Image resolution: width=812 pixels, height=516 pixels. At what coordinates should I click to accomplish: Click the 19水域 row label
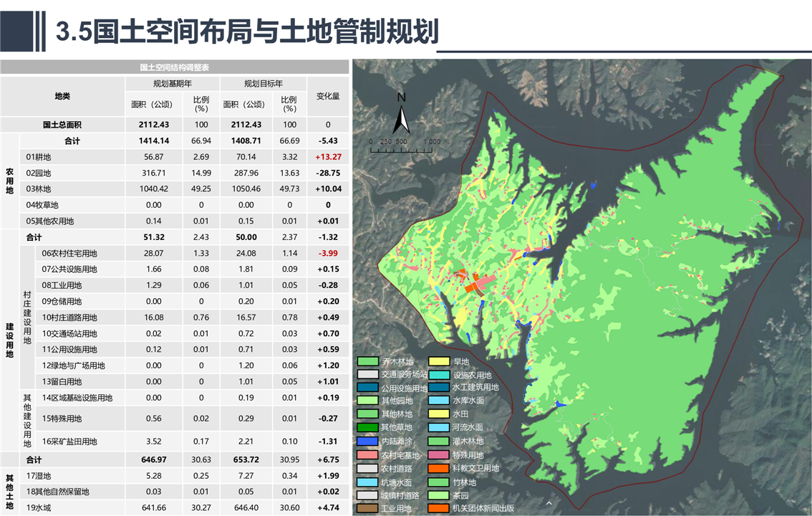pos(39,507)
